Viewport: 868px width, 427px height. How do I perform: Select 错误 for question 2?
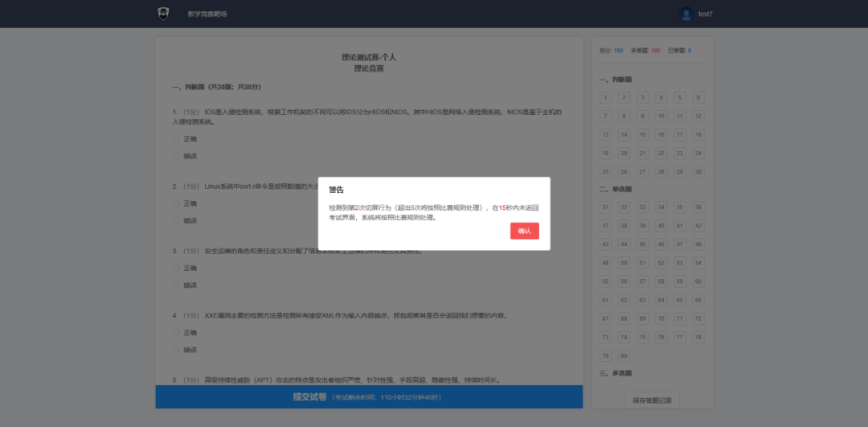(177, 220)
